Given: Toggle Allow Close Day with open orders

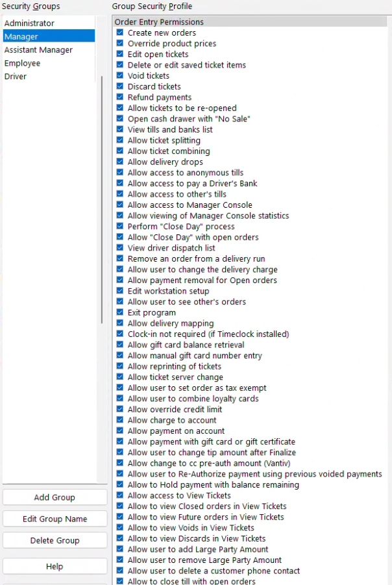Looking at the screenshot, I should pos(119,237).
